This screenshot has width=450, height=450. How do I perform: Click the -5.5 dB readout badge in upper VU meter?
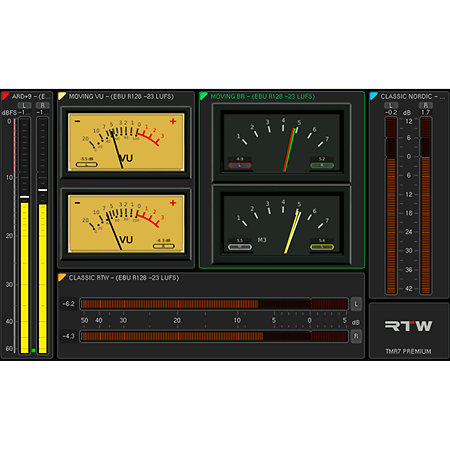tap(87, 162)
